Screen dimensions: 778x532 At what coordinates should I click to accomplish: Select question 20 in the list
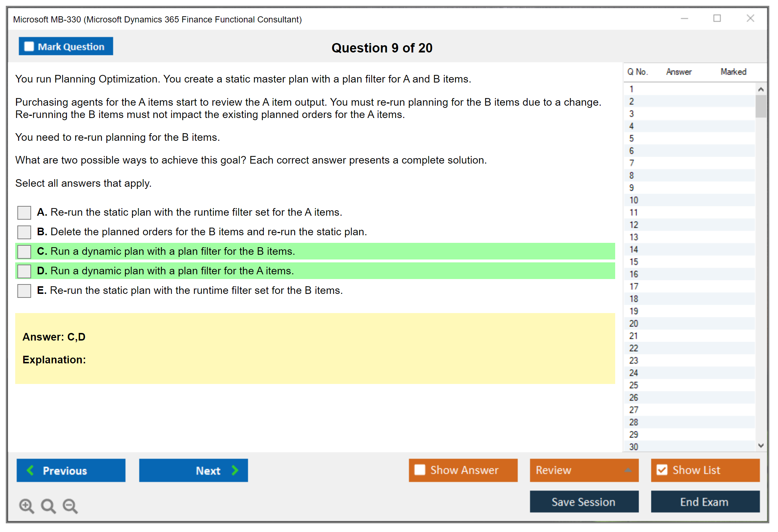pyautogui.click(x=634, y=324)
